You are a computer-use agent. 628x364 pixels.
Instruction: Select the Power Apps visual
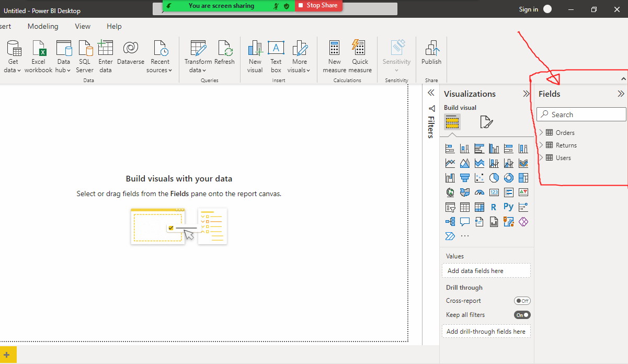pyautogui.click(x=523, y=222)
